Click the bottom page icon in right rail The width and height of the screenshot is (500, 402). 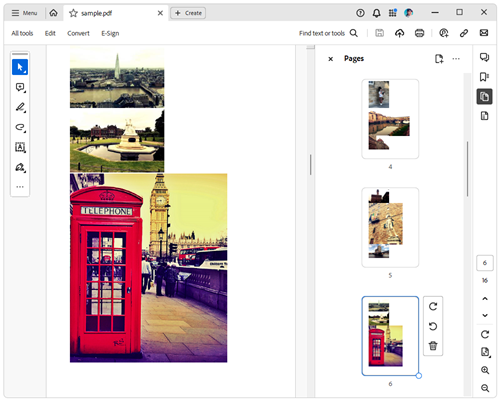484,116
